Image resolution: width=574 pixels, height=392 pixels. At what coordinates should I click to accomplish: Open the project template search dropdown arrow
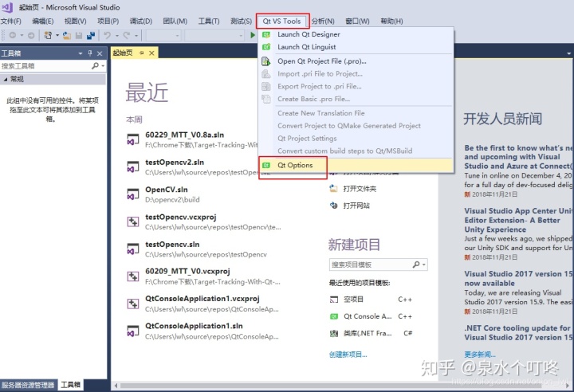pos(424,265)
